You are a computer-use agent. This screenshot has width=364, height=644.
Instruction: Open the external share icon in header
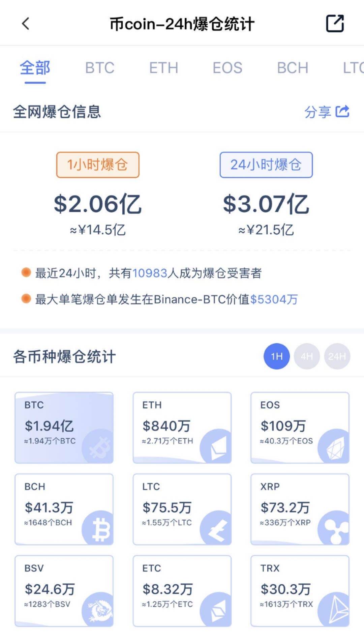335,23
